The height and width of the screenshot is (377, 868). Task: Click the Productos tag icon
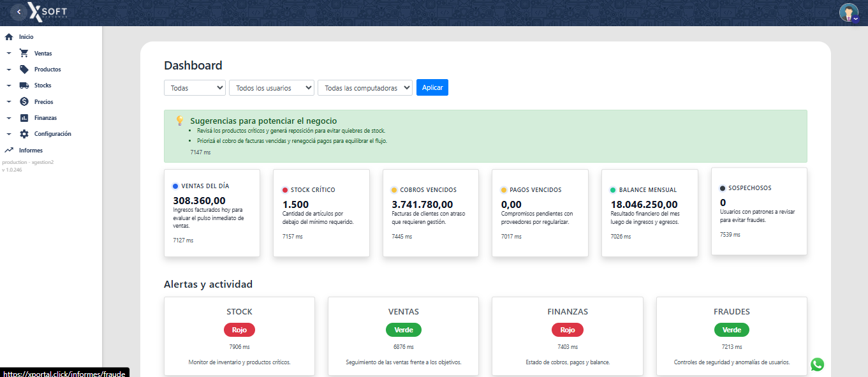pyautogui.click(x=24, y=70)
